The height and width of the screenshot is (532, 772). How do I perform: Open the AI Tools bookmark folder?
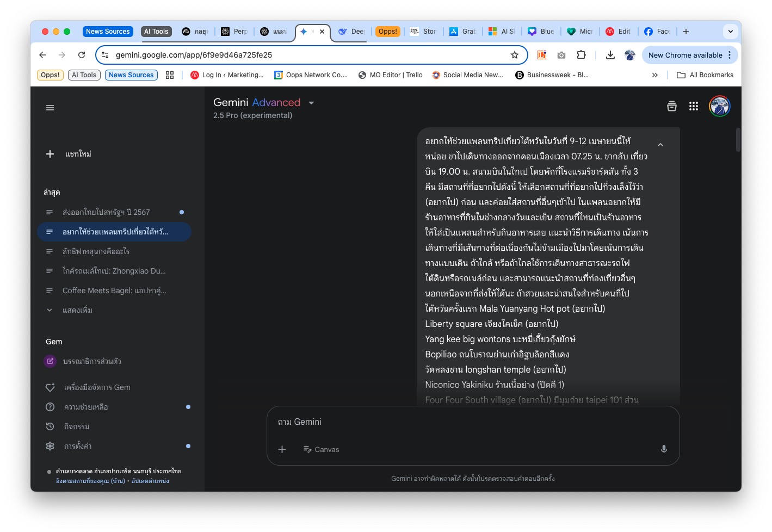coord(84,75)
